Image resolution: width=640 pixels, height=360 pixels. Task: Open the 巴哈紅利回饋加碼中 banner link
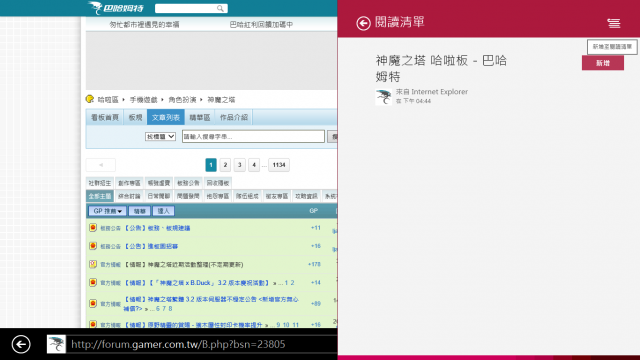coord(261,24)
